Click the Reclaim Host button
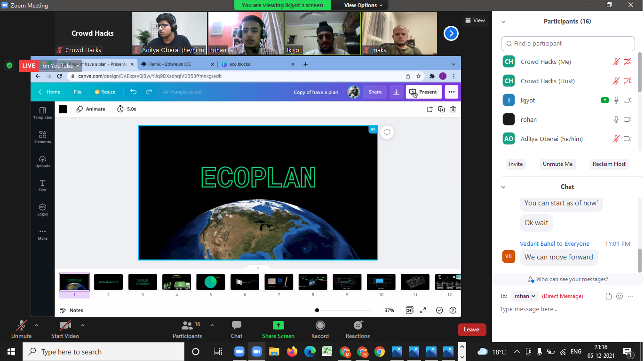The image size is (644, 361). point(609,164)
